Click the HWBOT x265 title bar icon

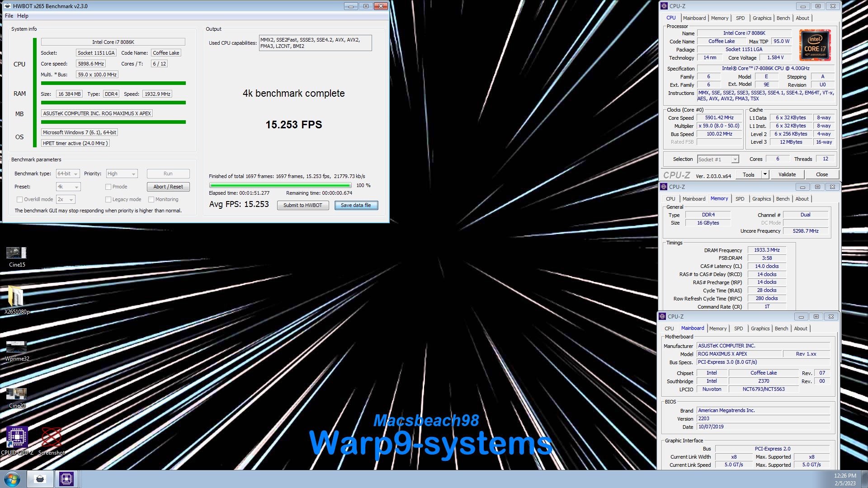[x=8, y=6]
